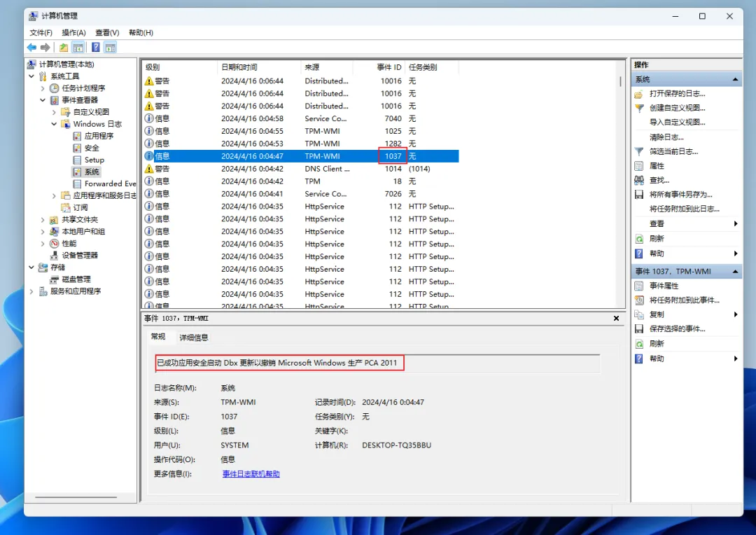Sort events by the 日期和时间 column header
Screen dimensions: 756x535
tap(260, 67)
